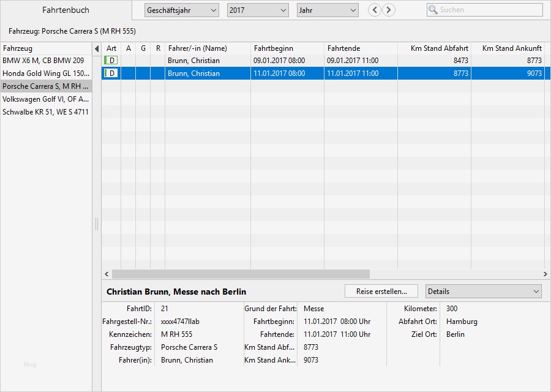
Task: Click Kilometer value 300
Action: [x=452, y=309]
